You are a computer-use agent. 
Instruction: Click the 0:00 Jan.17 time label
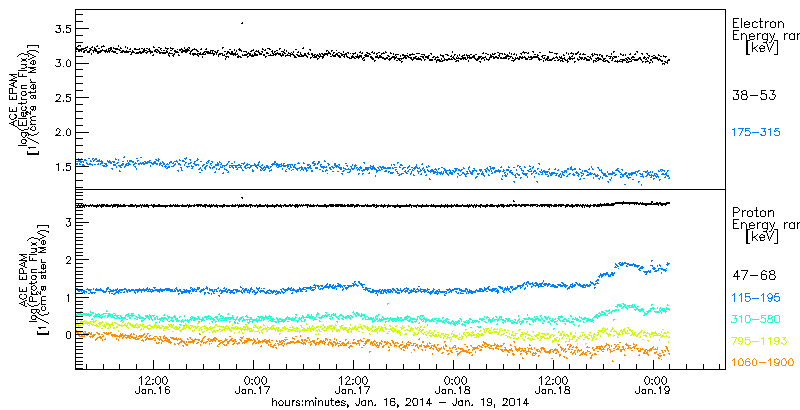[254, 386]
